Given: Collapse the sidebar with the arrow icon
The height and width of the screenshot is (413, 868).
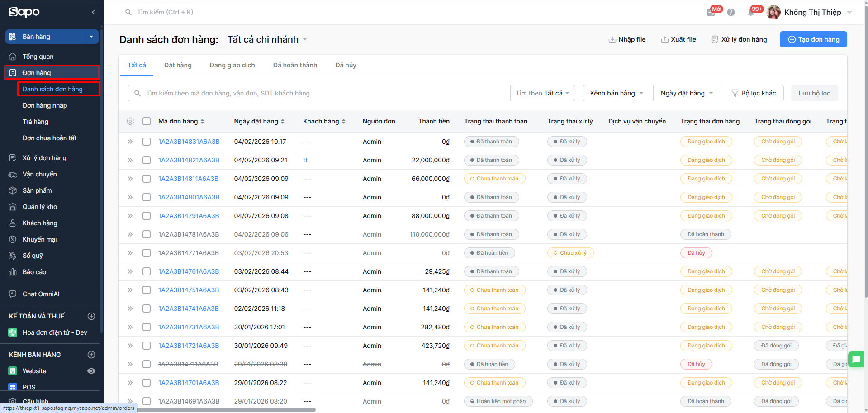Looking at the screenshot, I should [x=93, y=12].
